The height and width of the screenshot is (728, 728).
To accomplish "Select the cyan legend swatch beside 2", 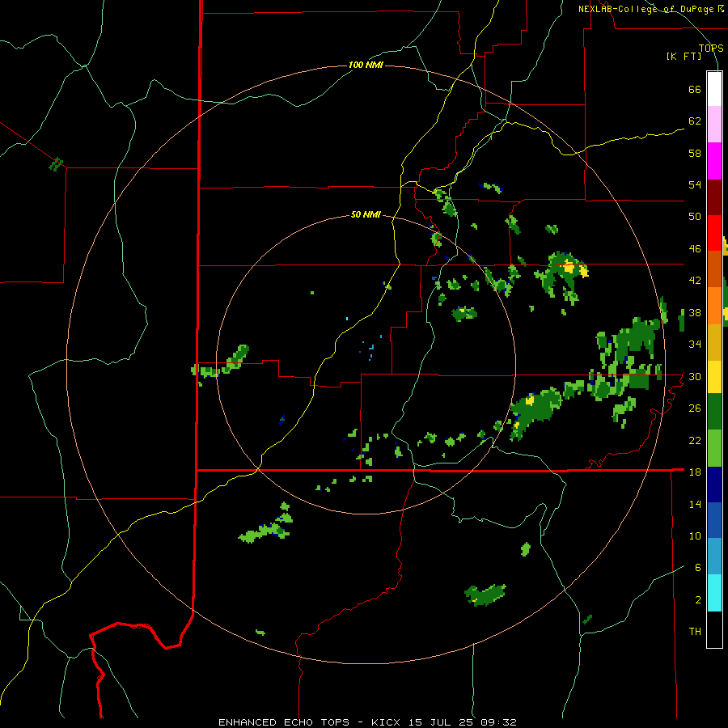I will coord(714,593).
